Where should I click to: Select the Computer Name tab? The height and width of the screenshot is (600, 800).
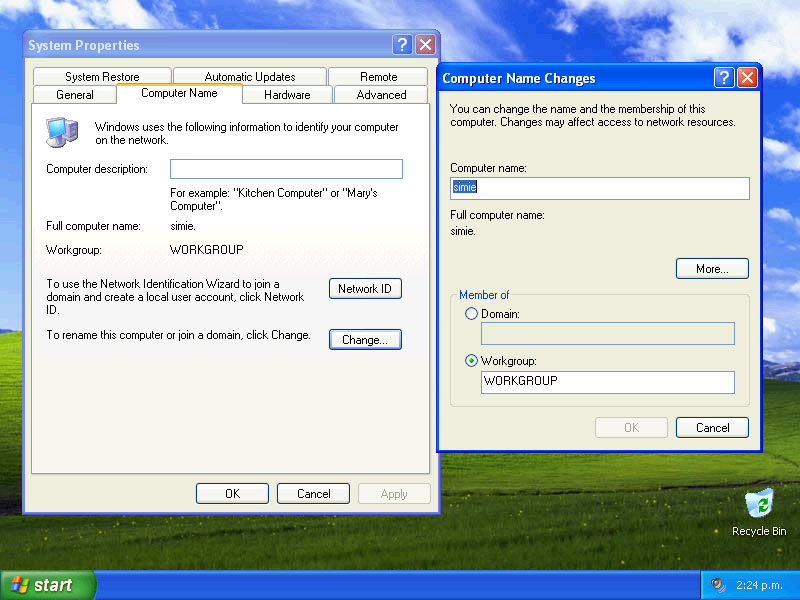coord(179,93)
